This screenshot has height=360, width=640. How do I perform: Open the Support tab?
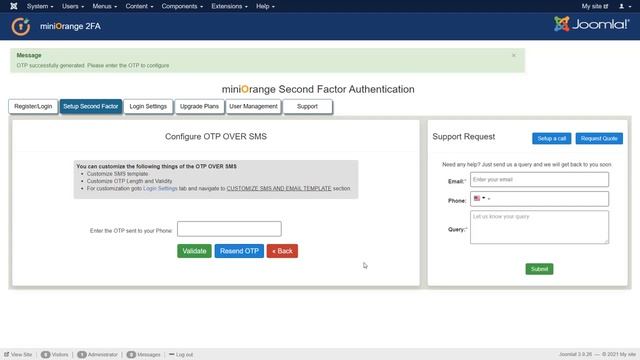(x=307, y=107)
